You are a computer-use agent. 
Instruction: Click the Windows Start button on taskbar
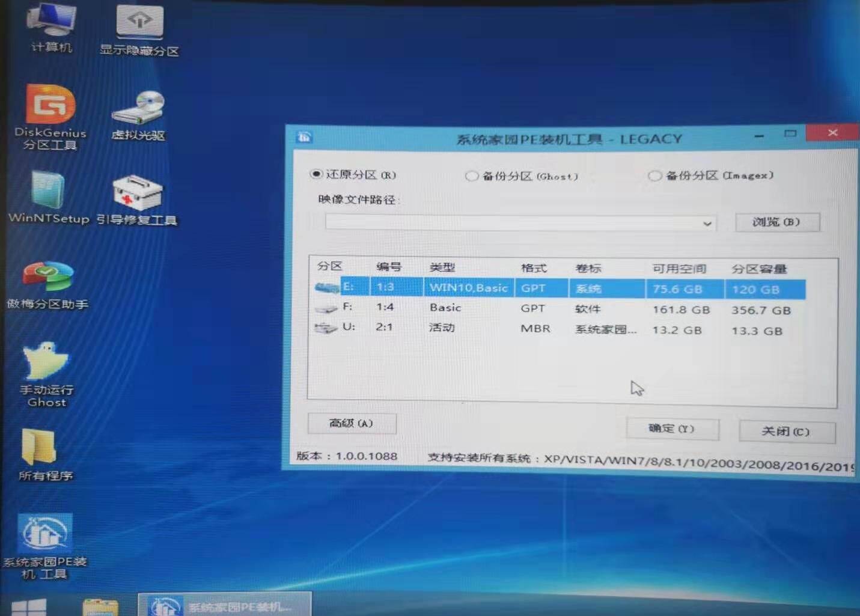(28, 606)
